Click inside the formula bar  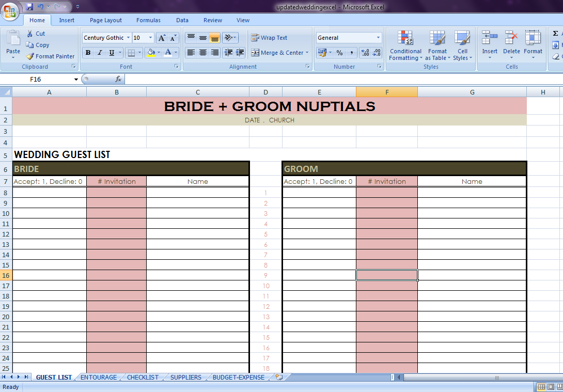(x=343, y=80)
